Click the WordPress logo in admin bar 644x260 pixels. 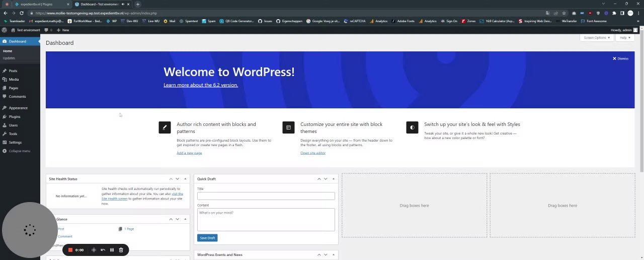(5, 30)
